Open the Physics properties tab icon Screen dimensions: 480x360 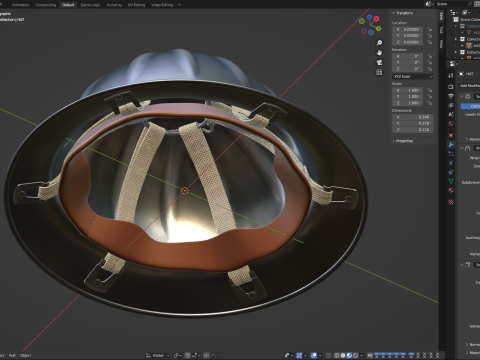(x=451, y=163)
